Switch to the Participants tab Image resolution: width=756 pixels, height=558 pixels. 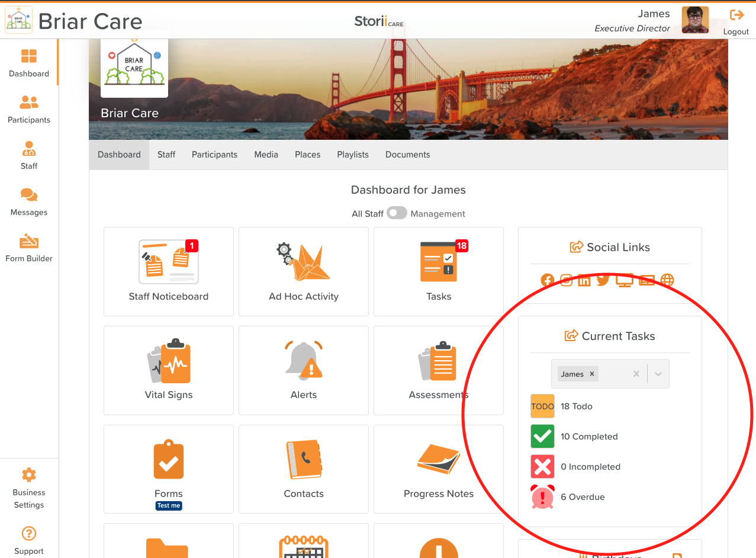pyautogui.click(x=214, y=155)
